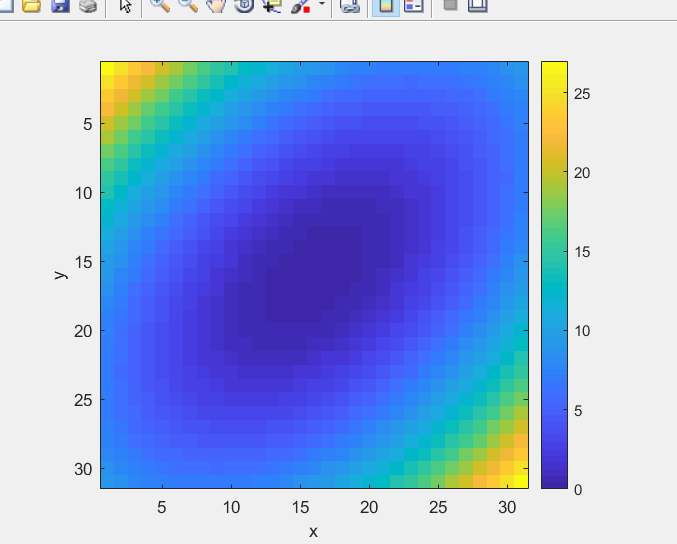Save the figure with the floppy icon
Viewport: 677px width, 544px height.
pyautogui.click(x=60, y=5)
